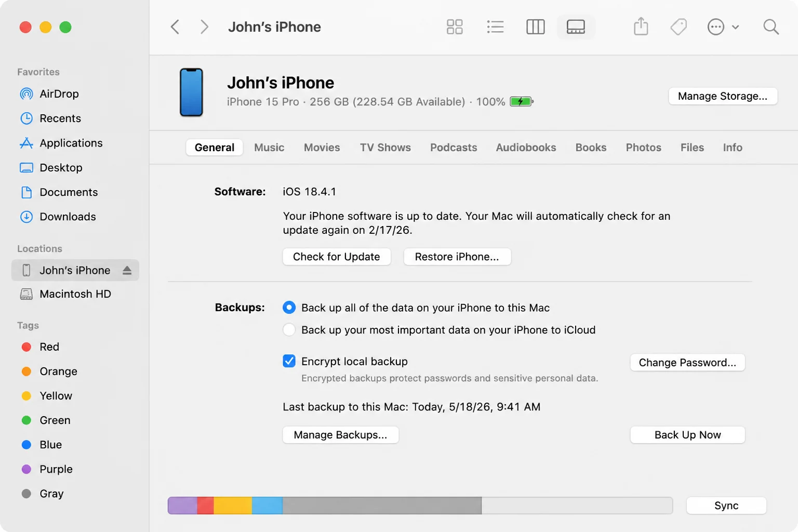The height and width of the screenshot is (532, 798).
Task: Open the Finder search magnifier
Action: click(x=771, y=27)
